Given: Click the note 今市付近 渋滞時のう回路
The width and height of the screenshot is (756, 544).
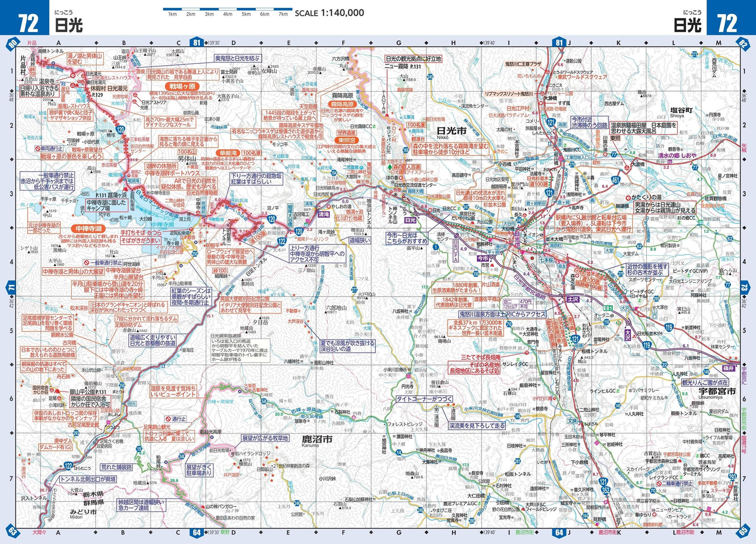Looking at the screenshot, I should 590,123.
